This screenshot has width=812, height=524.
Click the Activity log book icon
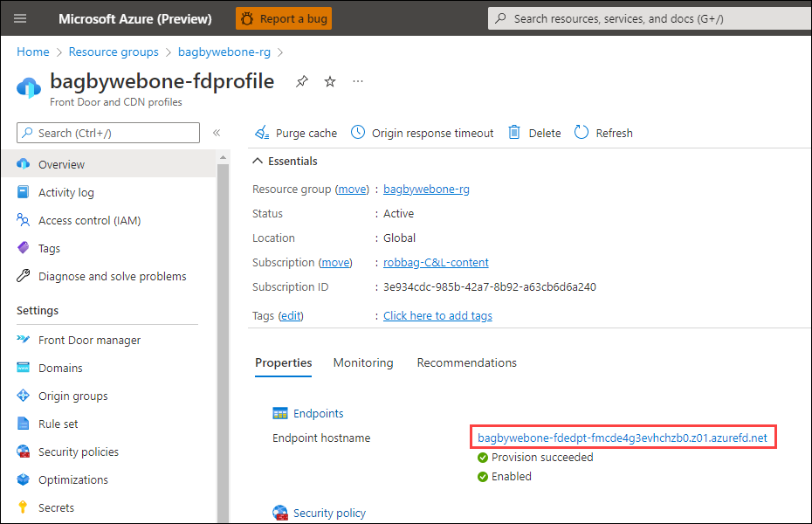[x=24, y=192]
